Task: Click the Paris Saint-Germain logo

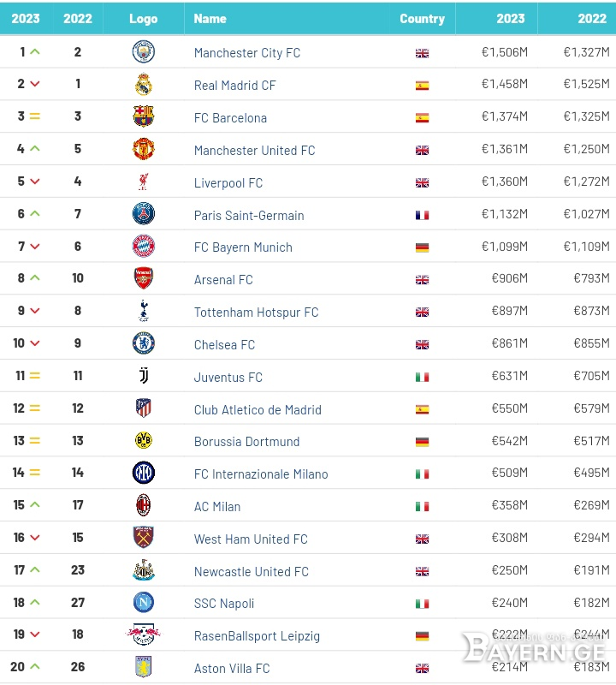Action: (x=143, y=213)
